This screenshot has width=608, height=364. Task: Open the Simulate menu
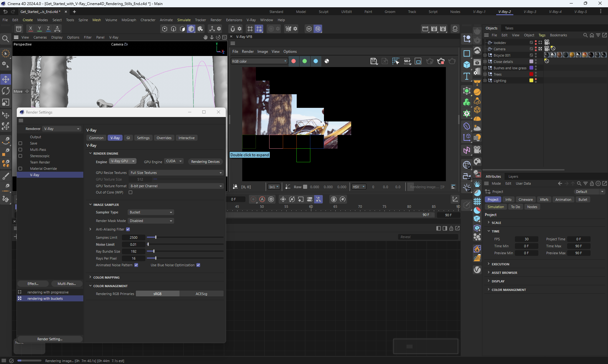click(x=184, y=20)
